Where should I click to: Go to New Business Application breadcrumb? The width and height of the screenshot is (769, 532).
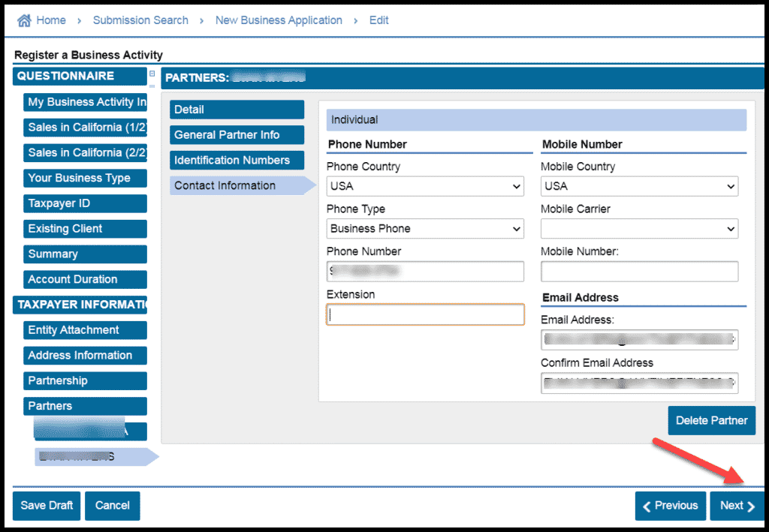(279, 20)
